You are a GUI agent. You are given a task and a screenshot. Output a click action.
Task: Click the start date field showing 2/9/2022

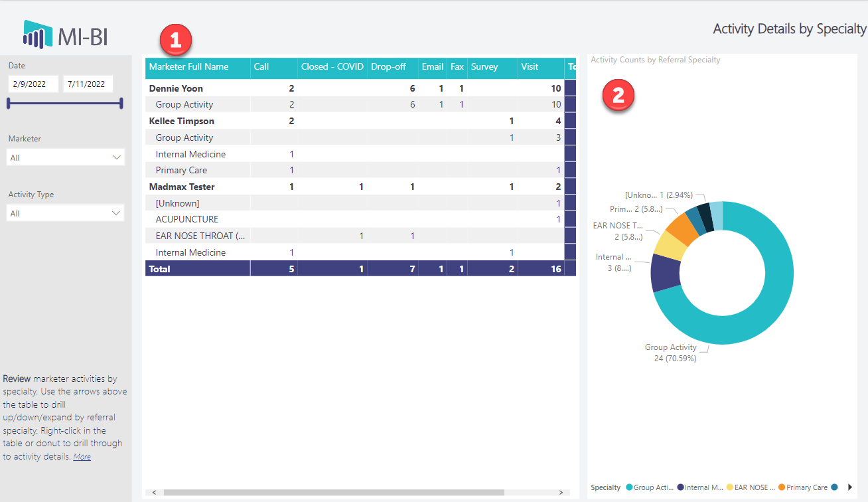[x=33, y=83]
